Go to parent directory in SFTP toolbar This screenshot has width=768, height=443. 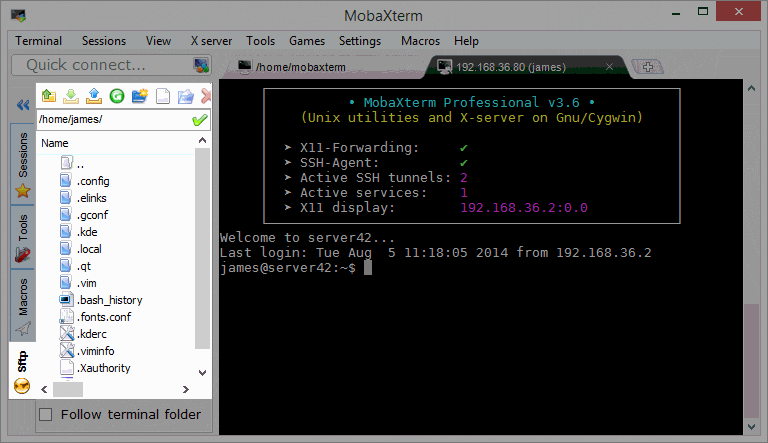(x=48, y=96)
